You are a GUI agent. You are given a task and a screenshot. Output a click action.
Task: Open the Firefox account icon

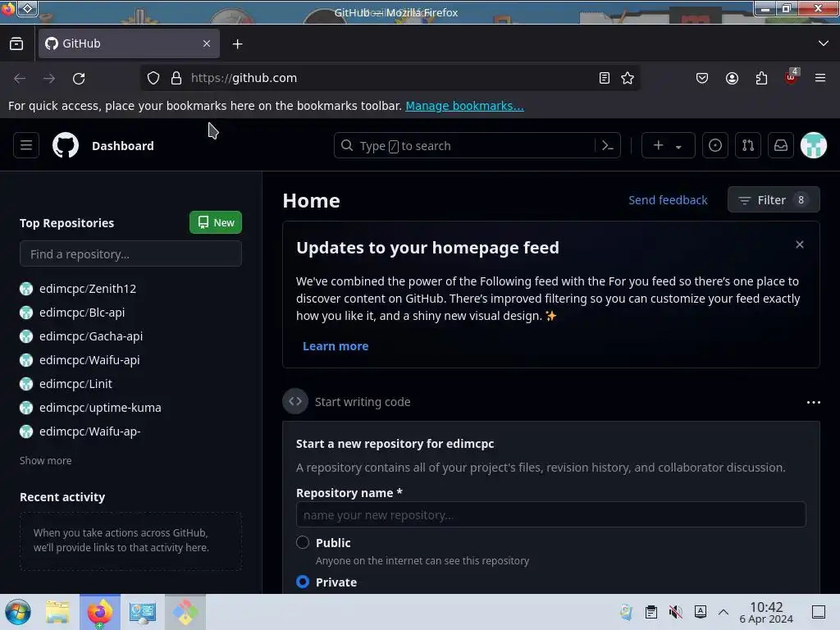(x=732, y=78)
